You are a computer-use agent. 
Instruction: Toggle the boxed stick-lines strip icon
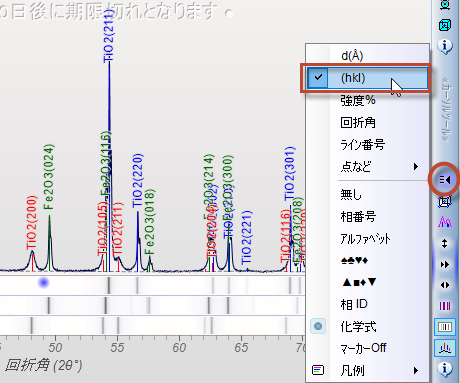point(445,327)
